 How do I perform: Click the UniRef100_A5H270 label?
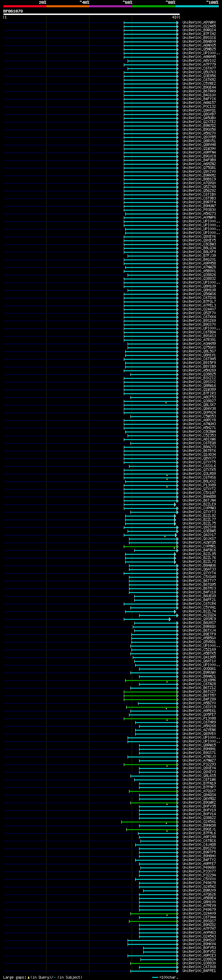pos(199,133)
